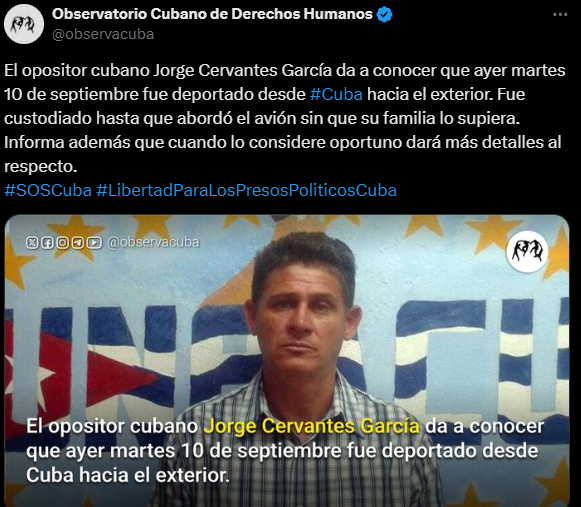Open the #LibertadParaLosPresosPoliticosCuba hashtag
581x507 pixels.
click(x=246, y=190)
